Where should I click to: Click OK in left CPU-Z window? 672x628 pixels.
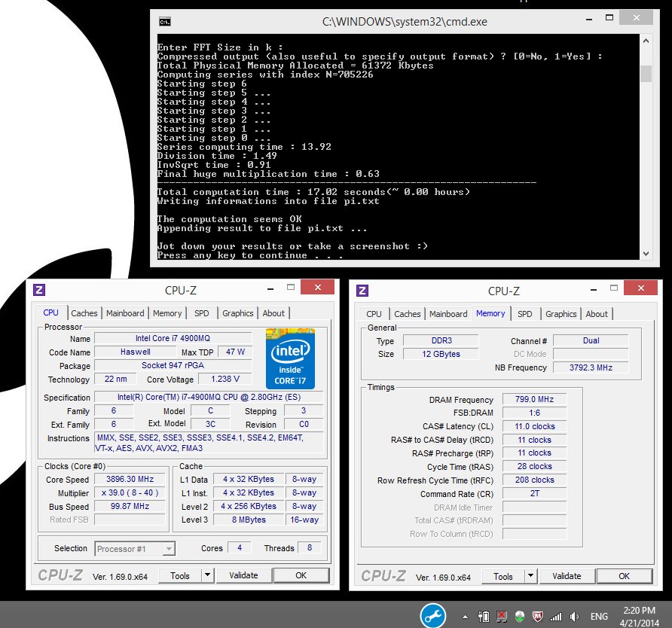coord(301,575)
